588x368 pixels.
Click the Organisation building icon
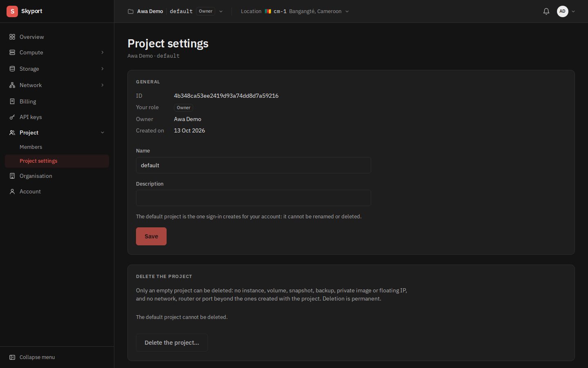(12, 176)
